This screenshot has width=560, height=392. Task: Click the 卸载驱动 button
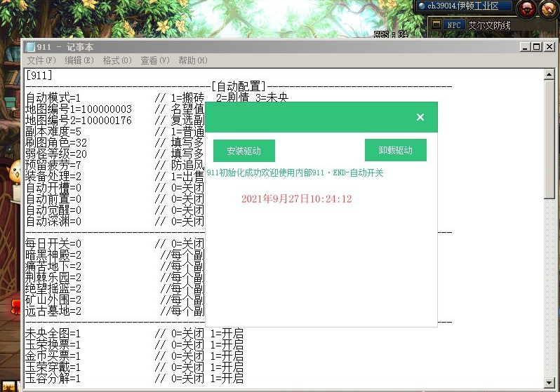click(x=395, y=150)
